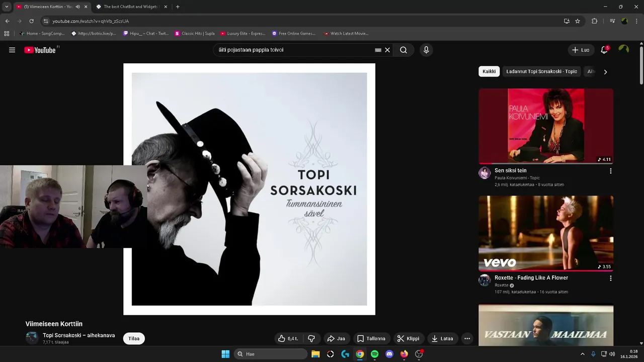Viewport: 644px width, 362px height.
Task: Open Topi Sorsakoski – aihekanava channel link
Action: click(78, 335)
